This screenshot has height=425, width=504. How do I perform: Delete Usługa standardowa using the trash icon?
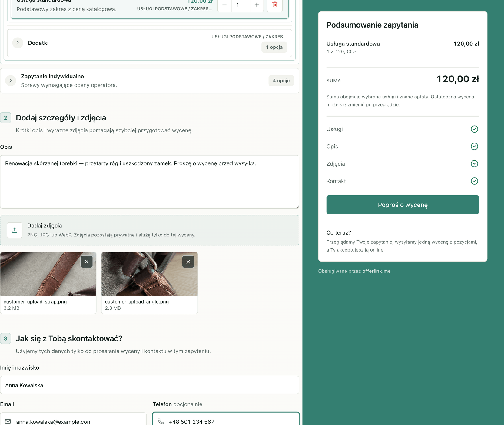point(275,5)
